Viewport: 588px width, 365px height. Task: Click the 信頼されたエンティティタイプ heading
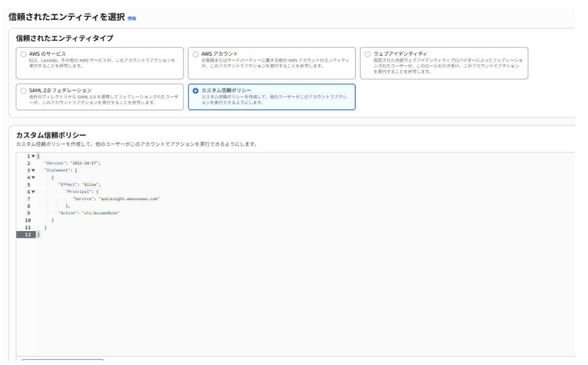pyautogui.click(x=65, y=38)
